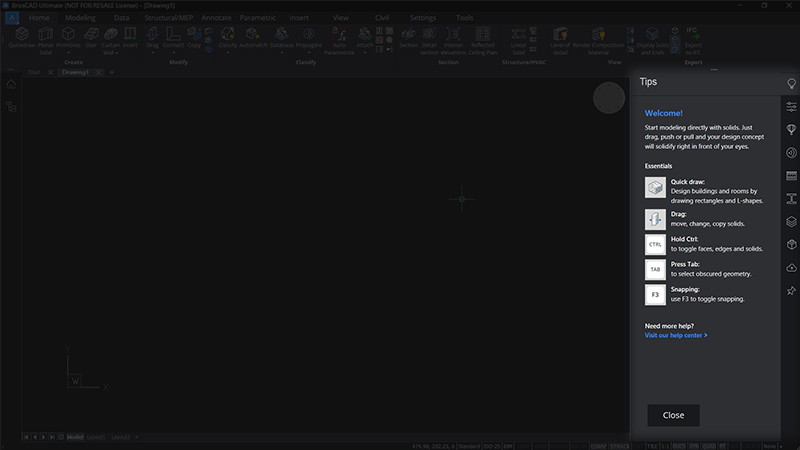Select the Connect tool

pos(173,38)
